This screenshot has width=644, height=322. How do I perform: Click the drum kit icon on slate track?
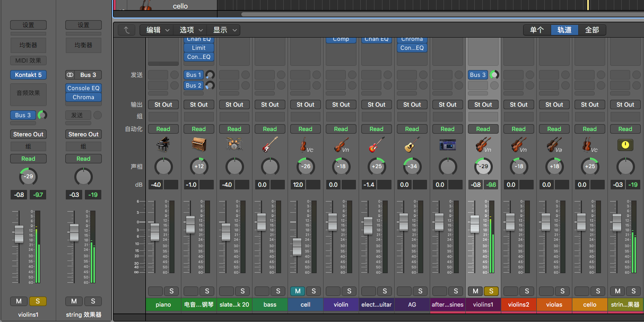coord(234,145)
